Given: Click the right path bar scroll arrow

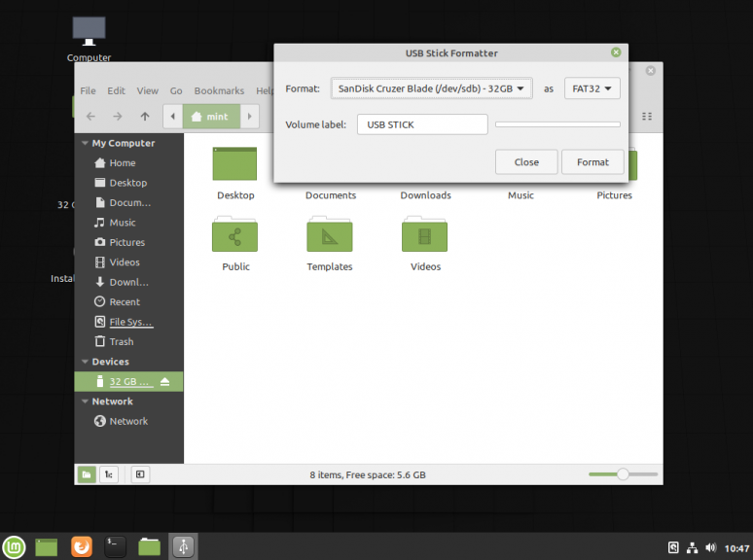Looking at the screenshot, I should (250, 116).
